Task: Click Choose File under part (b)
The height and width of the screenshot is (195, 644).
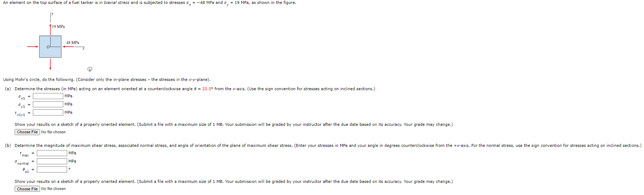Action: pos(27,189)
